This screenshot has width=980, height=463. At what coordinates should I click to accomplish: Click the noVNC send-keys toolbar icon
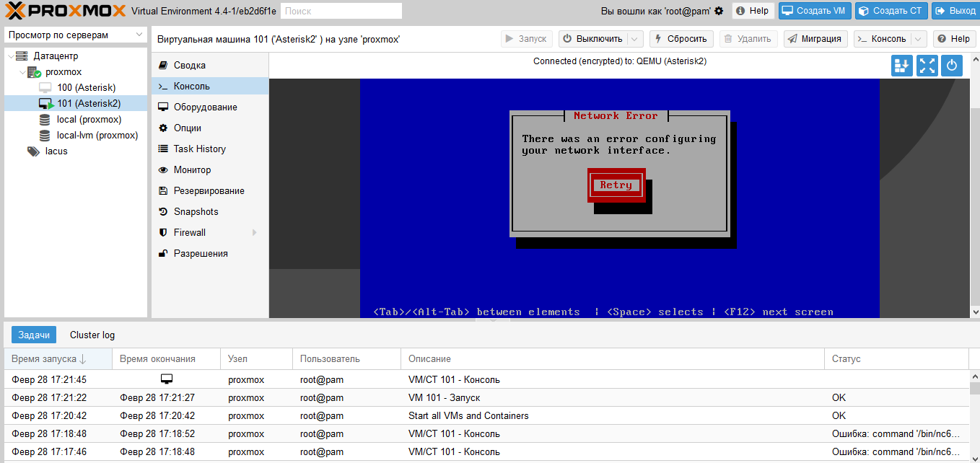(902, 66)
